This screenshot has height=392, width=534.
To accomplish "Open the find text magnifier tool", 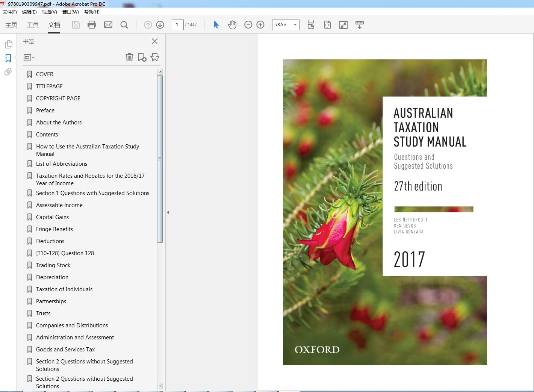I will click(x=124, y=25).
